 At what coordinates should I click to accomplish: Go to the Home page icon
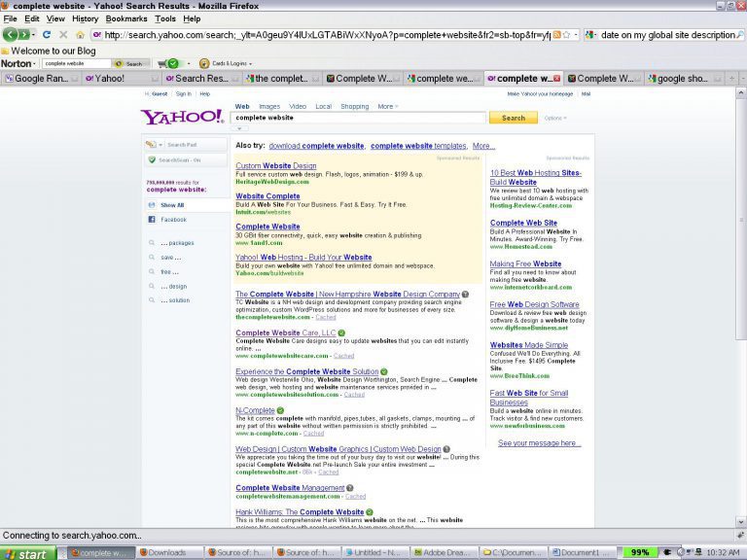(x=80, y=35)
